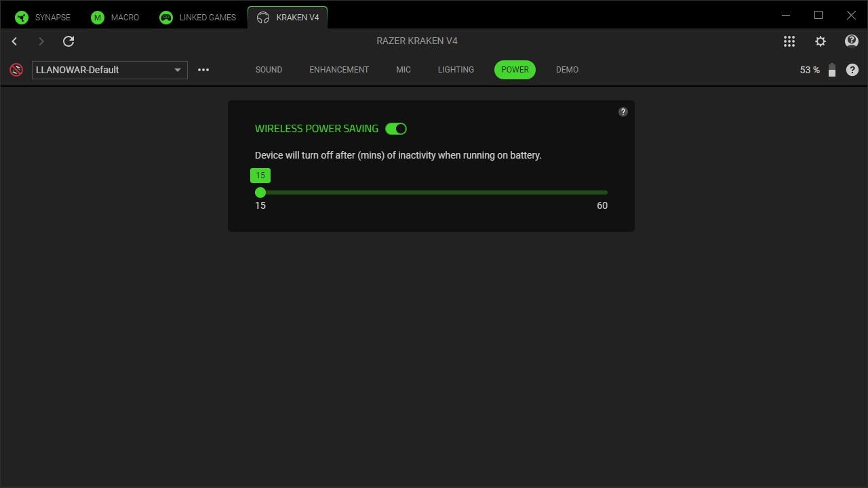Open Synapse settings gear
The height and width of the screenshot is (488, 868).
click(821, 41)
